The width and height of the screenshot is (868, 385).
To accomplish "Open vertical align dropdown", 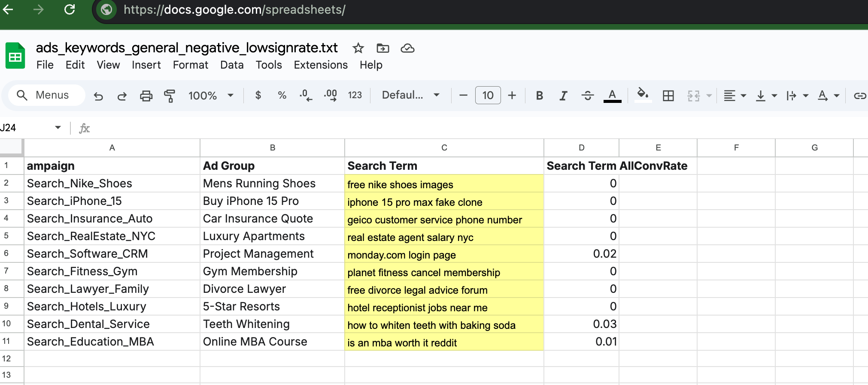I will [766, 96].
